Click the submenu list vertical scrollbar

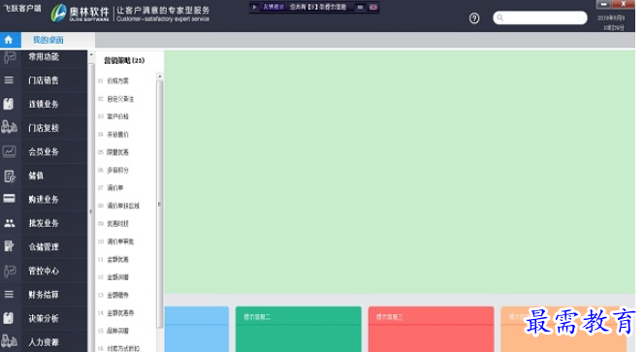[x=160, y=204]
